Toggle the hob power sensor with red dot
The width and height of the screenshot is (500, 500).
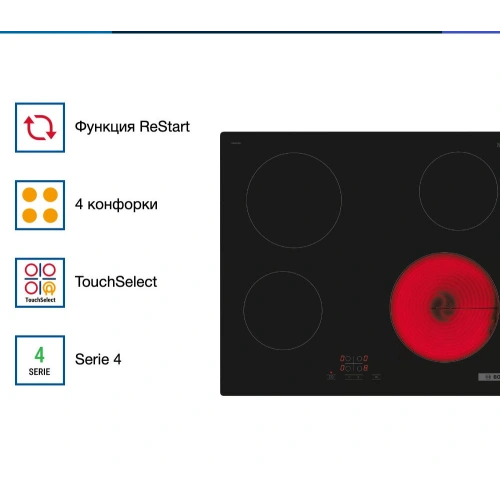(x=331, y=376)
